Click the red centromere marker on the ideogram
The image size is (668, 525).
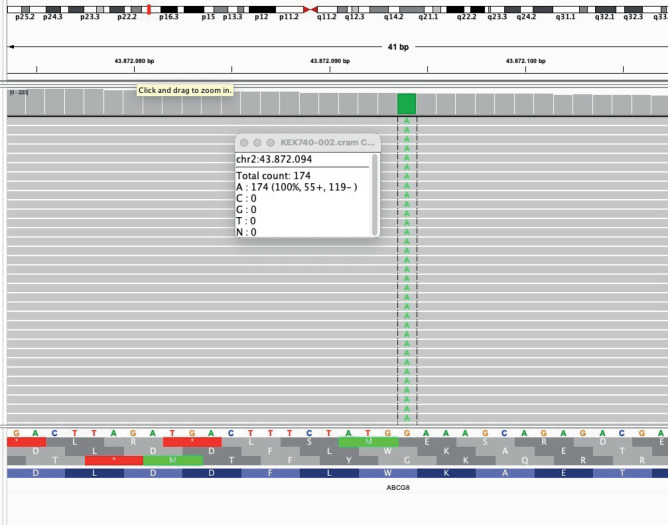(310, 9)
